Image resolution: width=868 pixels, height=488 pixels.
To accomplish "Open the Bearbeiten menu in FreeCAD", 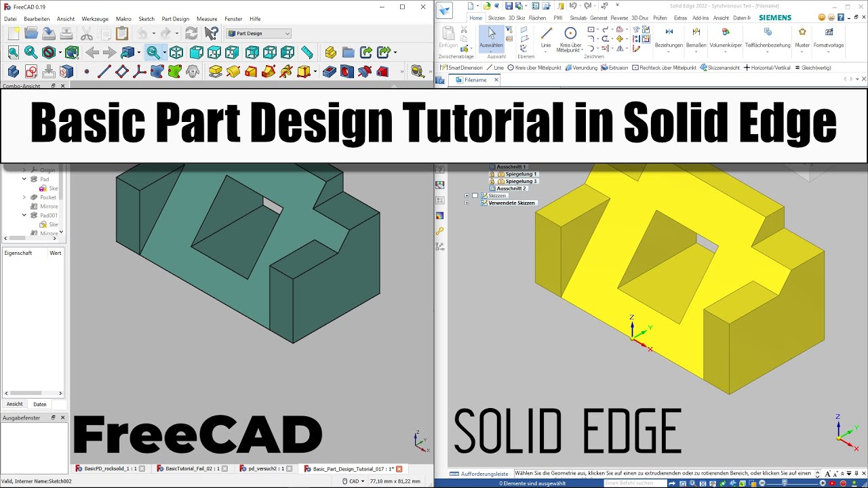I will coord(37,19).
